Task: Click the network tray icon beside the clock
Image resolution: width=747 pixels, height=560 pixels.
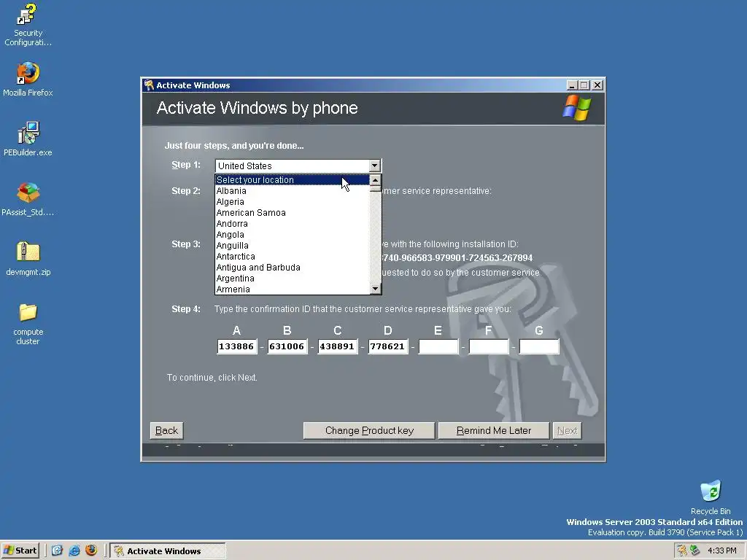Action: pos(695,551)
